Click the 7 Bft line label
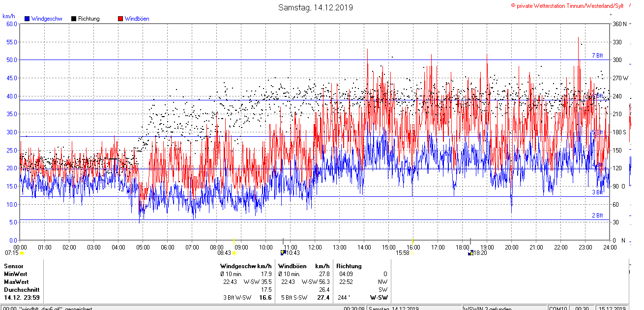Image resolution: width=644 pixels, height=310 pixels. [x=597, y=56]
